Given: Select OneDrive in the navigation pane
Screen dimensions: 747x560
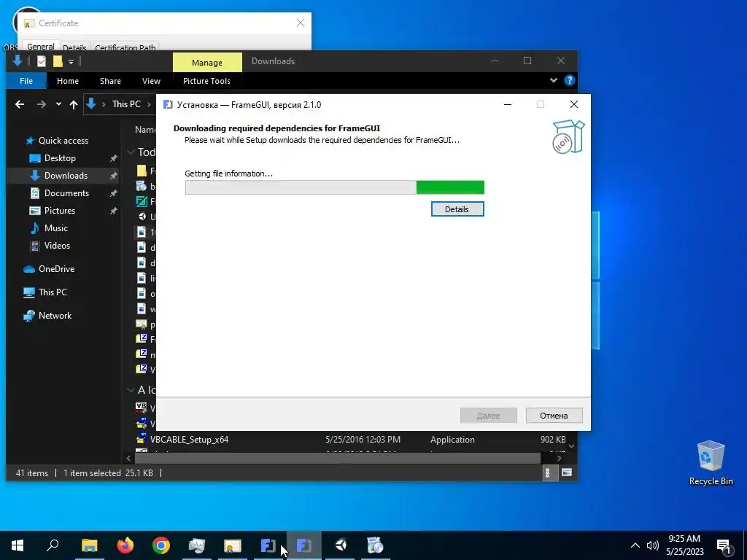Looking at the screenshot, I should tap(56, 269).
